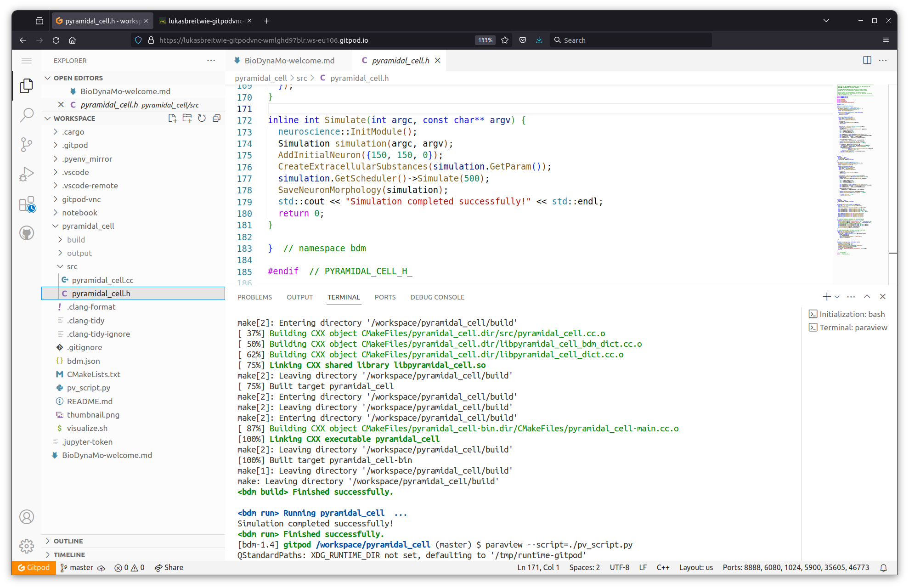Viewport: 909px width, 588px height.
Task: Toggle the sidebar hamburger menu
Action: (27, 61)
